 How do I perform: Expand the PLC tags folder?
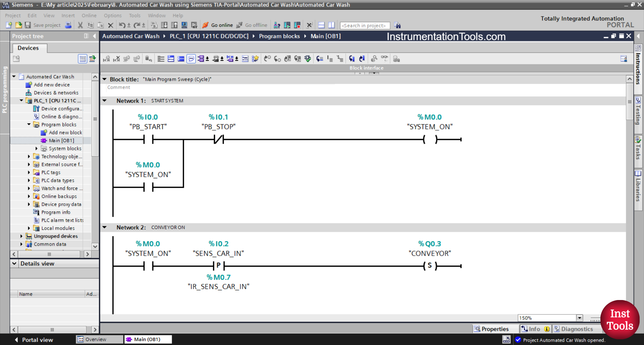[29, 172]
